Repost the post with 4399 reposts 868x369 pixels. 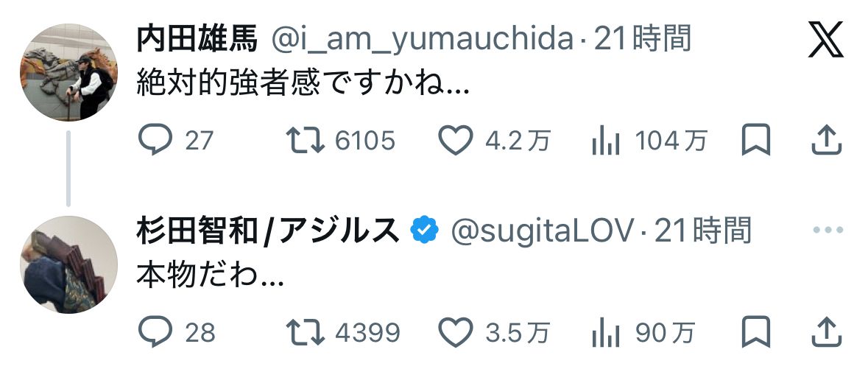[x=305, y=333]
